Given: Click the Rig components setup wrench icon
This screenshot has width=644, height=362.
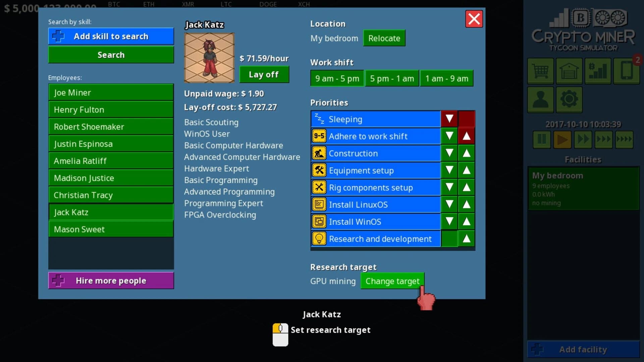Looking at the screenshot, I should pos(319,187).
